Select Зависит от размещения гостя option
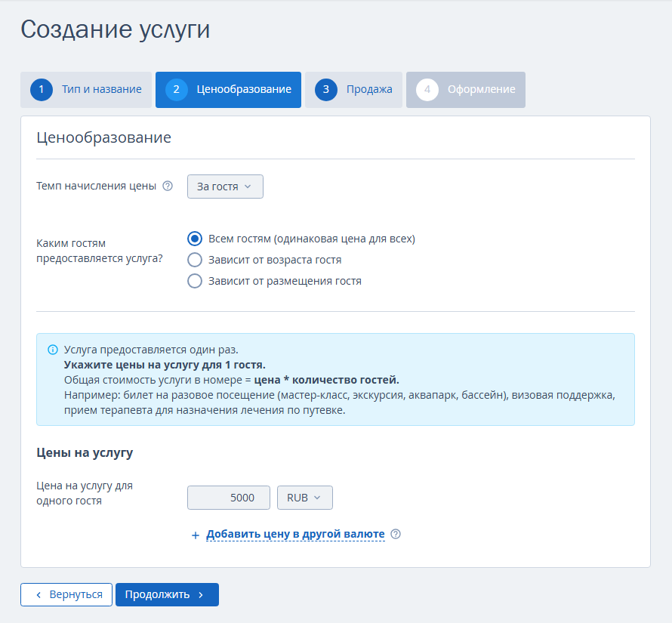Viewport: 672px width, 623px height. [x=195, y=281]
